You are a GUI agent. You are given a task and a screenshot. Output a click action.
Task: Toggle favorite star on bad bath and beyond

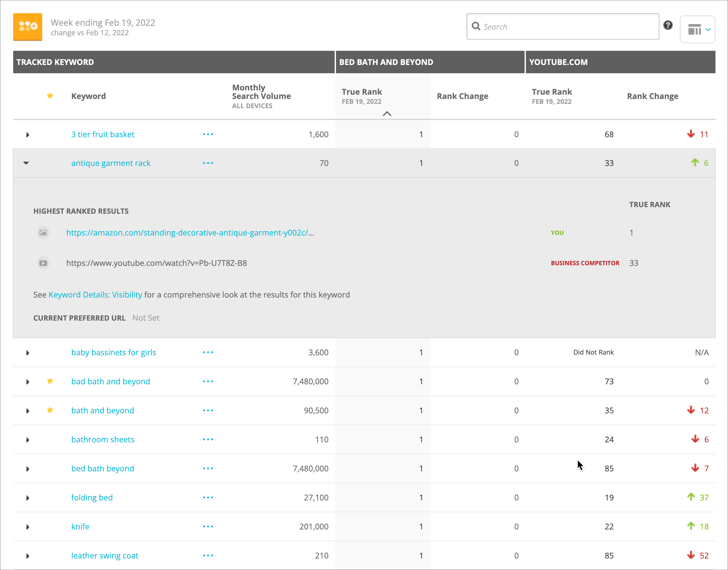coord(50,381)
